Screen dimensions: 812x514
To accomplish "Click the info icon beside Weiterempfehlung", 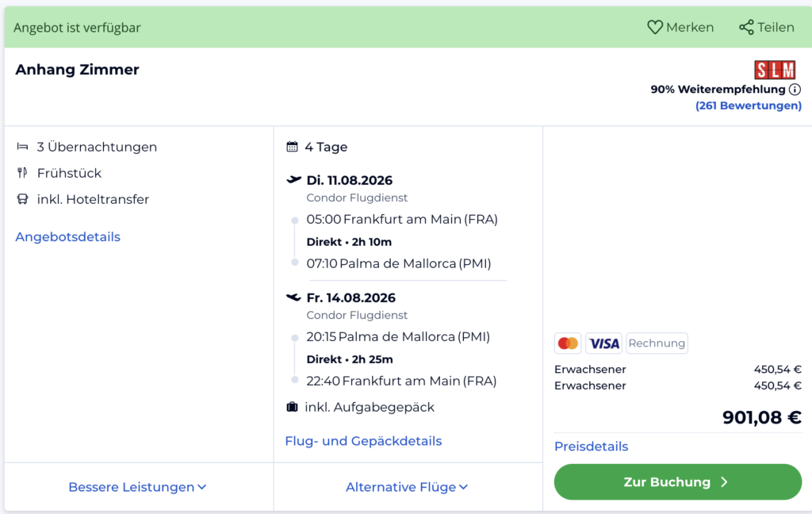I will [x=795, y=90].
